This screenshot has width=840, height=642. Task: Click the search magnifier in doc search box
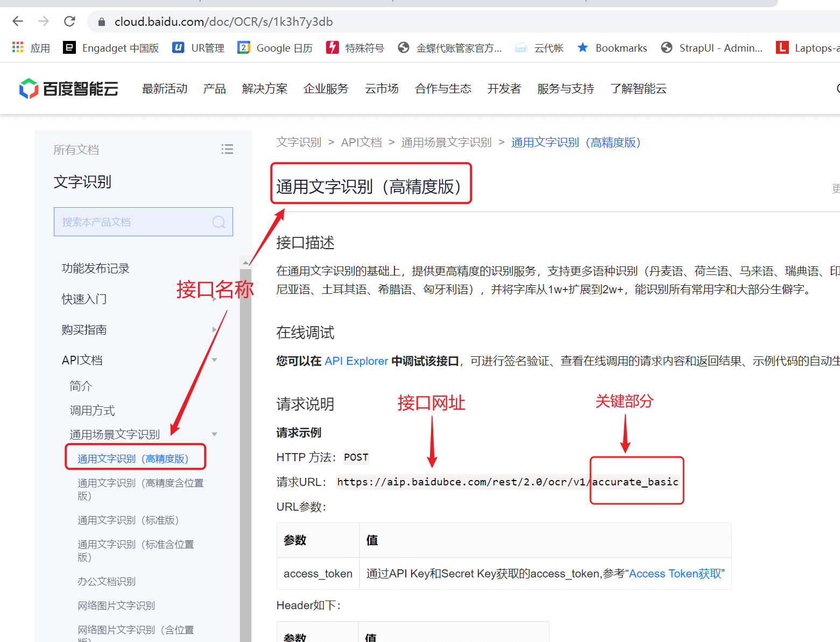pos(218,222)
